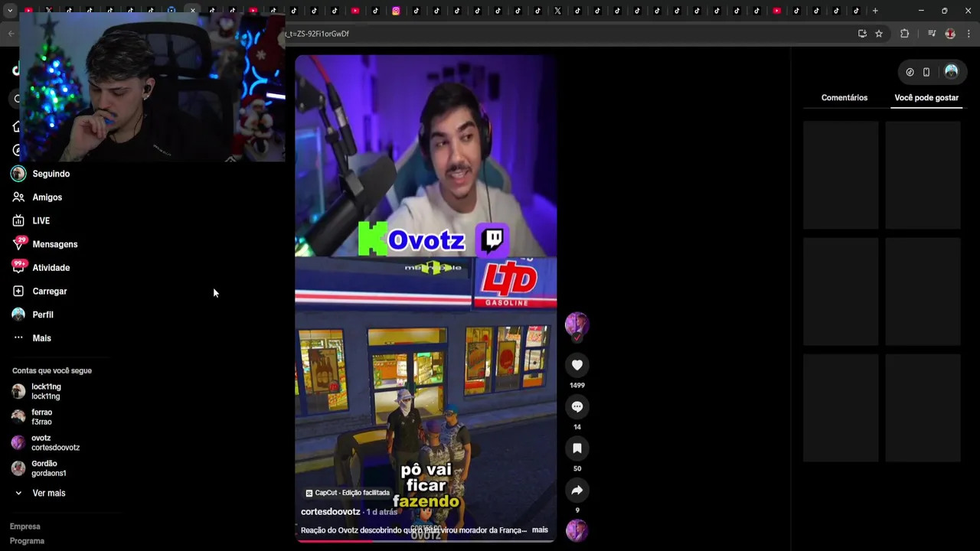Pause the playing Ovotz video
Screen dimensions: 980x551
pyautogui.click(x=426, y=298)
